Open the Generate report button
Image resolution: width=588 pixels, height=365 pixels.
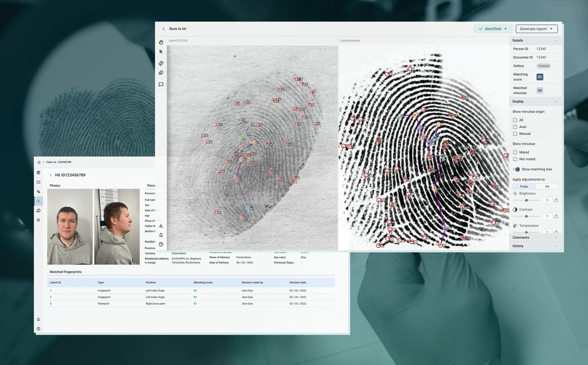pyautogui.click(x=536, y=29)
